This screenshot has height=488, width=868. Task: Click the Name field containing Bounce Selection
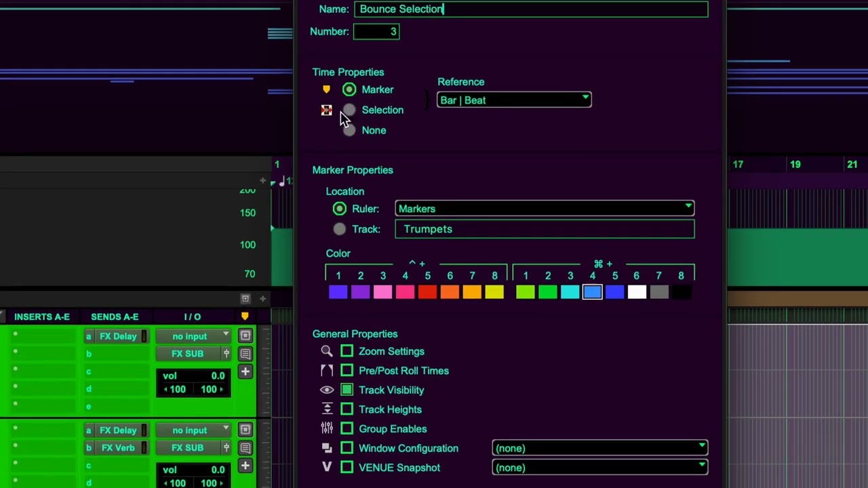click(x=532, y=9)
